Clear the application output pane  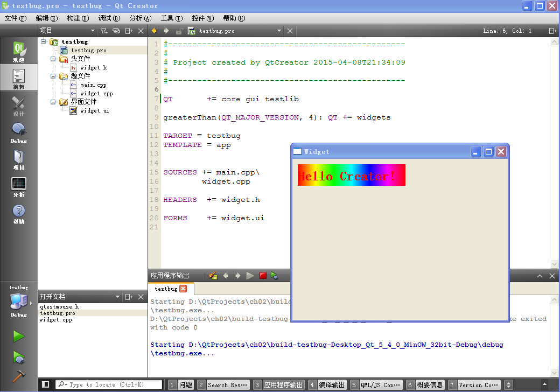click(213, 276)
